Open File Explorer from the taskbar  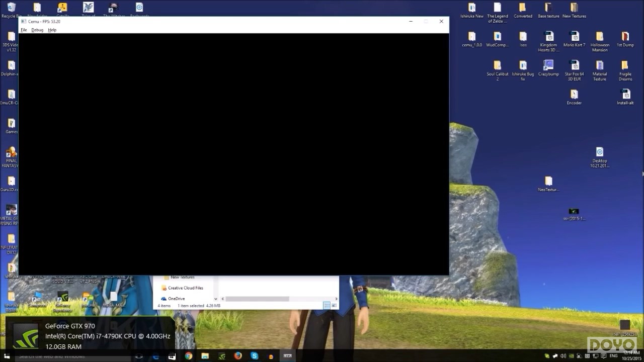(x=205, y=356)
